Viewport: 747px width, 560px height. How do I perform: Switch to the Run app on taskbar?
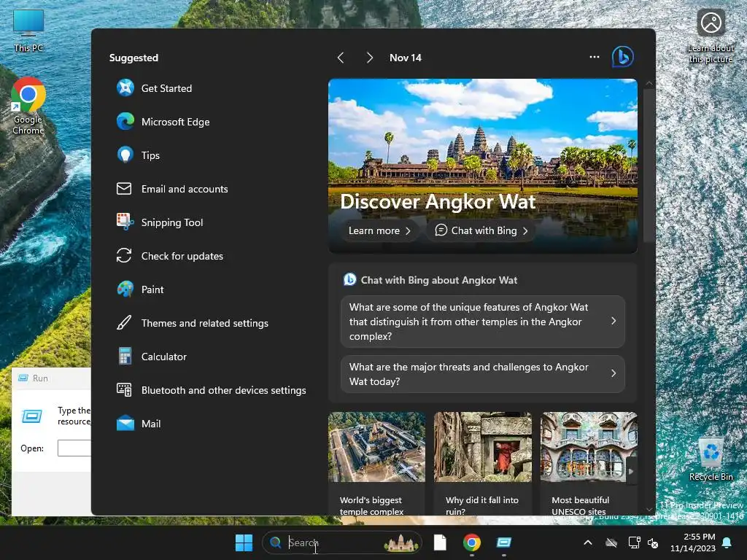click(503, 542)
